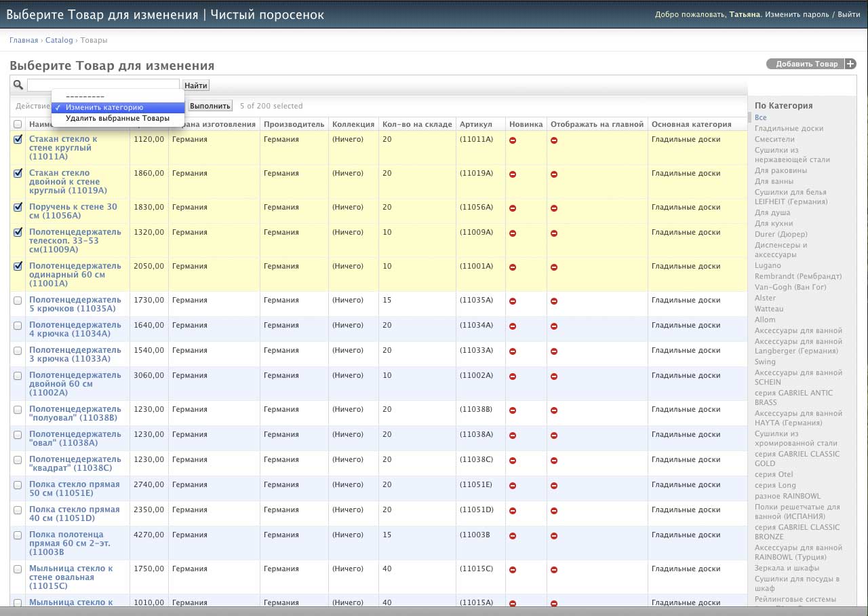
Task: Click the Выйти logout link
Action: pyautogui.click(x=848, y=14)
